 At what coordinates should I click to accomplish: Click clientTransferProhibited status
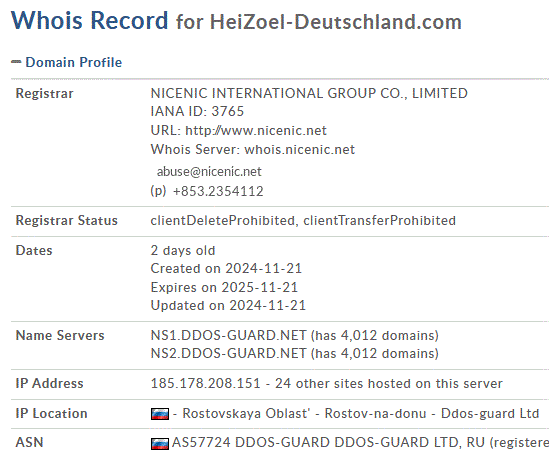click(x=380, y=220)
